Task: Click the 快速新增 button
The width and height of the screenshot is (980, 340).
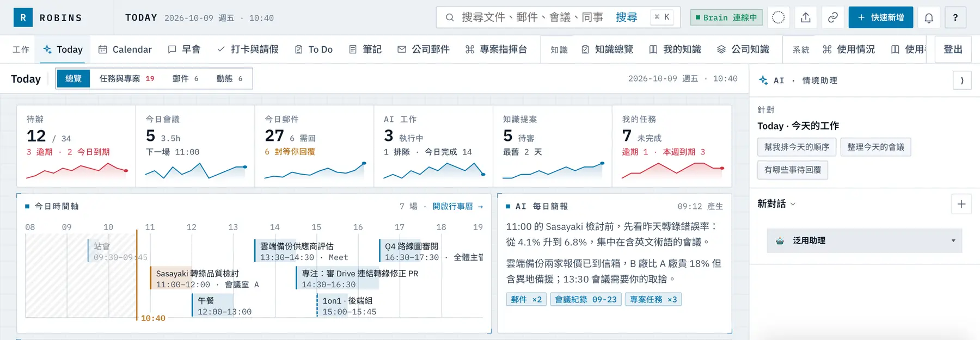Action: [x=880, y=17]
